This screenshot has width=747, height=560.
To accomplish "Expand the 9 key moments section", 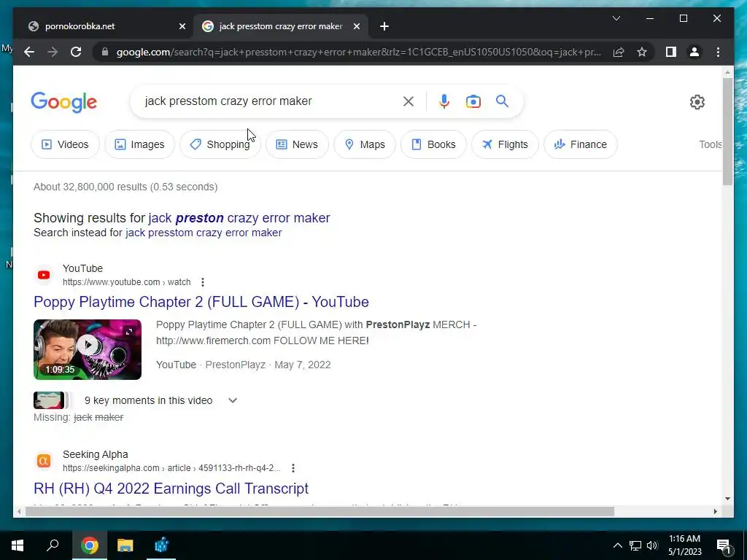I will (233, 400).
